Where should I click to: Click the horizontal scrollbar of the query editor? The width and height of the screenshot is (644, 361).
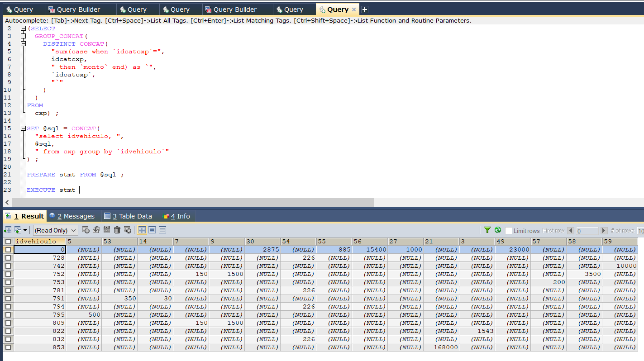[x=193, y=202]
